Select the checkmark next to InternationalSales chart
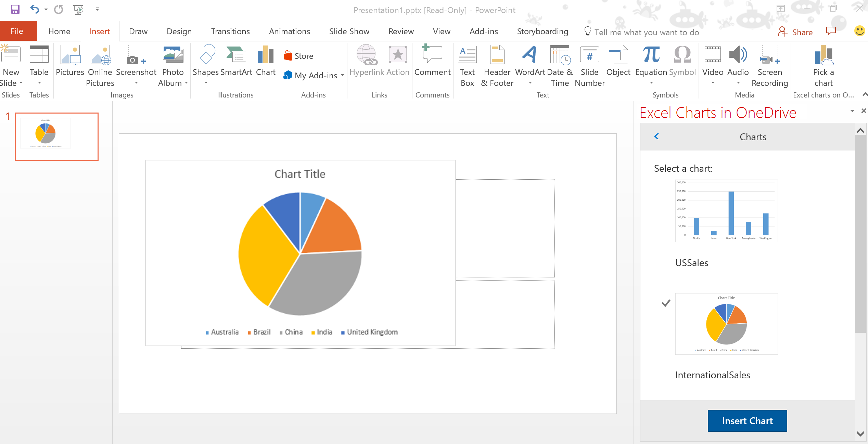Image resolution: width=868 pixels, height=444 pixels. pos(666,302)
